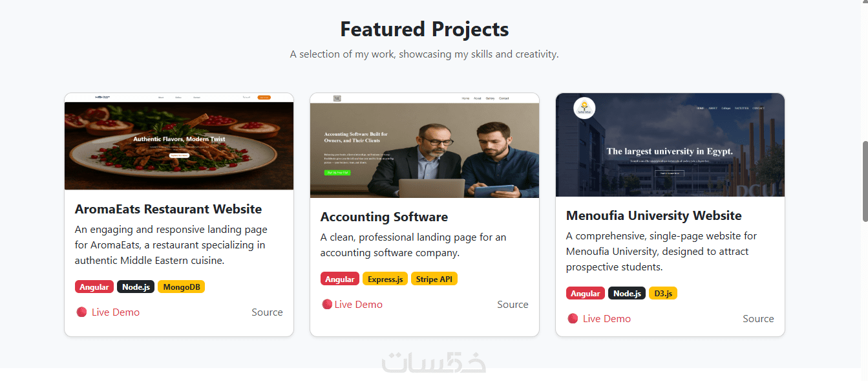Click the AromaEats Live Demo dribbble icon
Image resolution: width=868 pixels, height=381 pixels.
coord(81,312)
